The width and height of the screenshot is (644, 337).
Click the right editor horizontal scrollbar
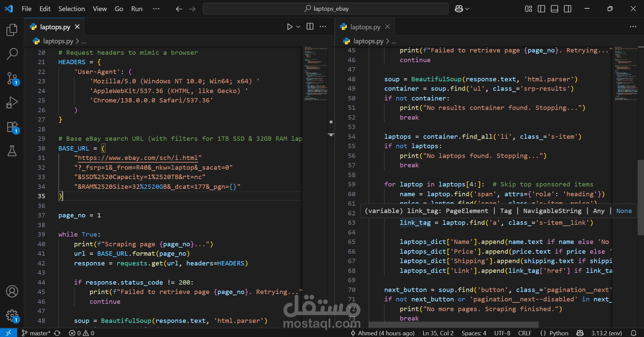click(x=454, y=325)
